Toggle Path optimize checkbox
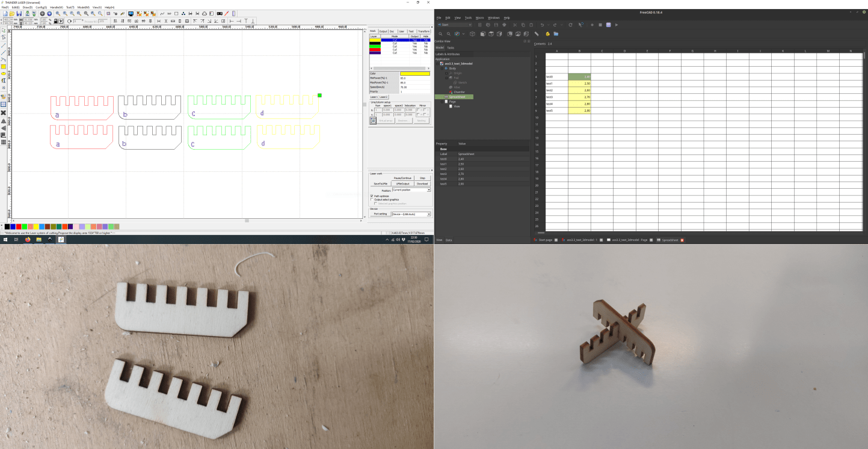868x449 pixels. [372, 196]
